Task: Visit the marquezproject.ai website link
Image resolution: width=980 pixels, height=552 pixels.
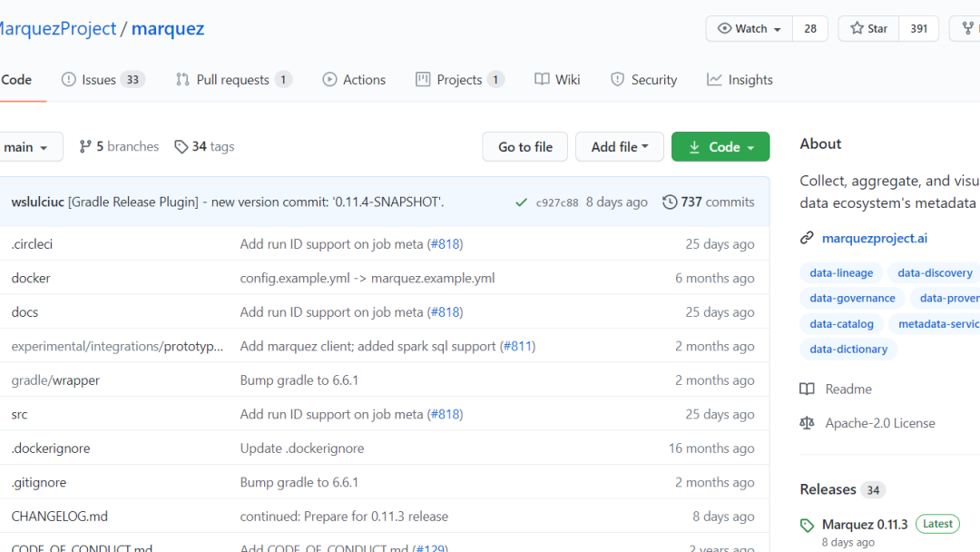Action: 875,238
